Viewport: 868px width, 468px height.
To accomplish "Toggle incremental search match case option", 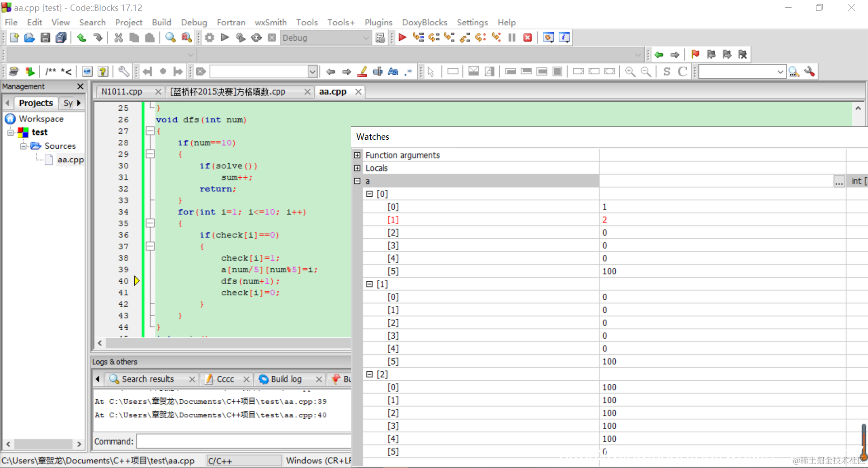I will coord(393,71).
